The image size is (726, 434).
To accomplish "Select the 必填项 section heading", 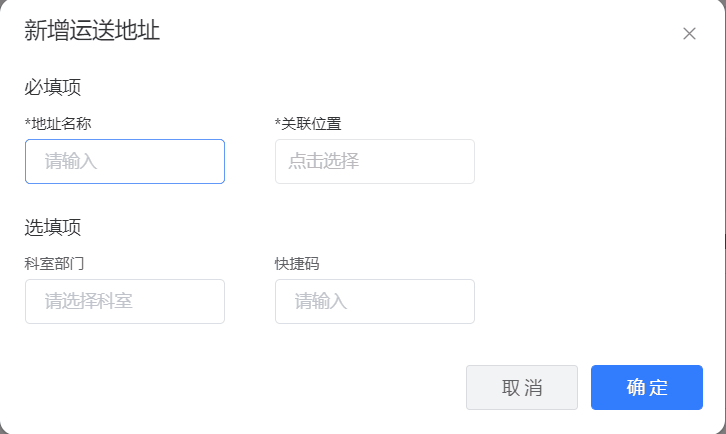I will [53, 87].
